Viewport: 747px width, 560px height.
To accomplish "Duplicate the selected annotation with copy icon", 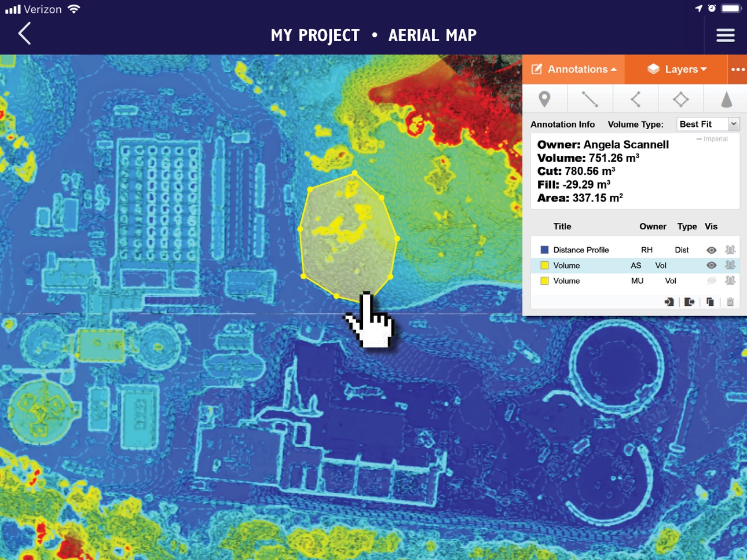I will pyautogui.click(x=710, y=302).
